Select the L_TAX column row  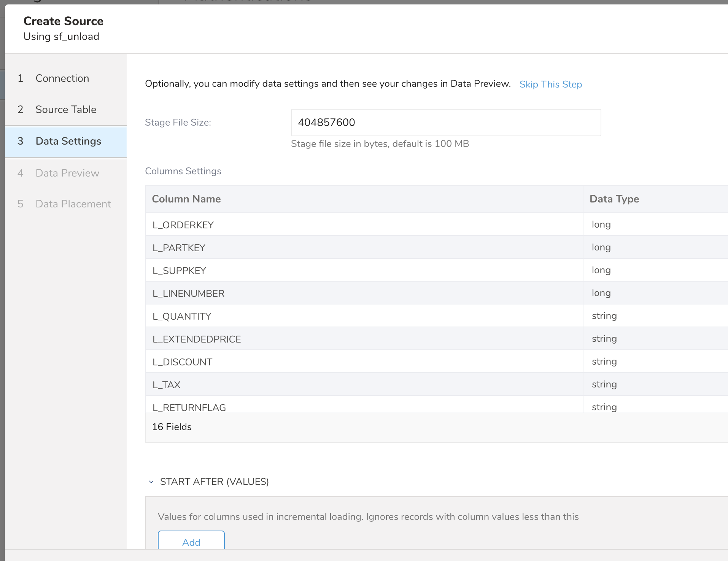[167, 385]
